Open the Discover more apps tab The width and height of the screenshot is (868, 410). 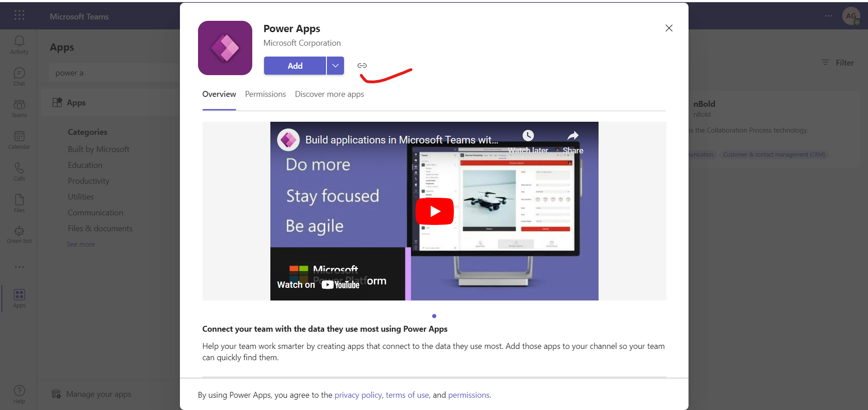[x=330, y=94]
